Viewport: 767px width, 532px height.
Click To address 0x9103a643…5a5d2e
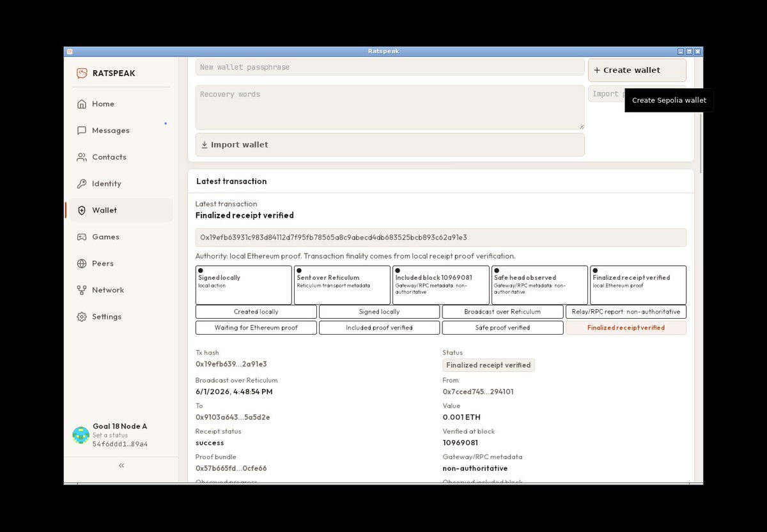[x=233, y=417]
